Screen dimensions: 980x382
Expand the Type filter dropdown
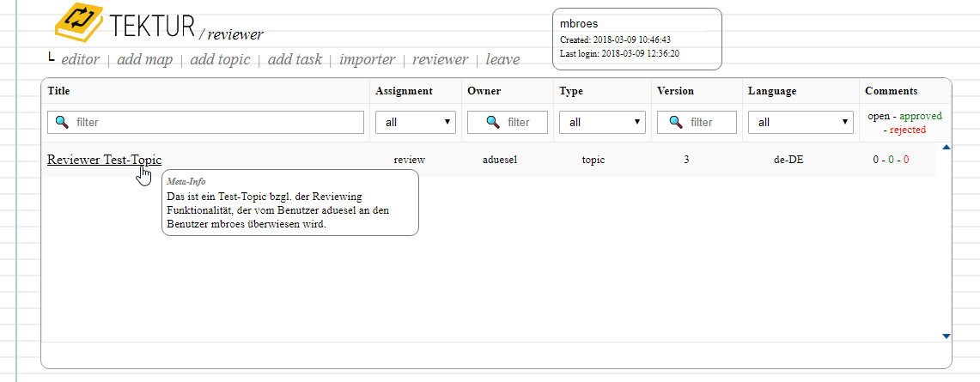point(602,123)
